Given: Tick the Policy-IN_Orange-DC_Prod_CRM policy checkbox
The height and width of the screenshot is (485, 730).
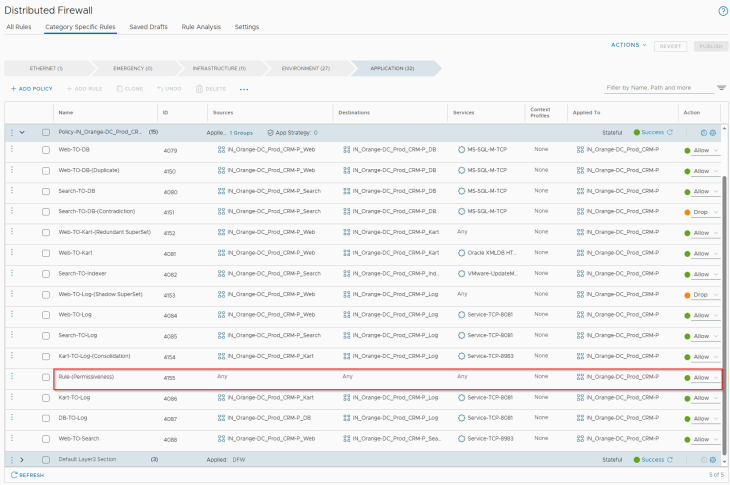Looking at the screenshot, I should pos(46,132).
